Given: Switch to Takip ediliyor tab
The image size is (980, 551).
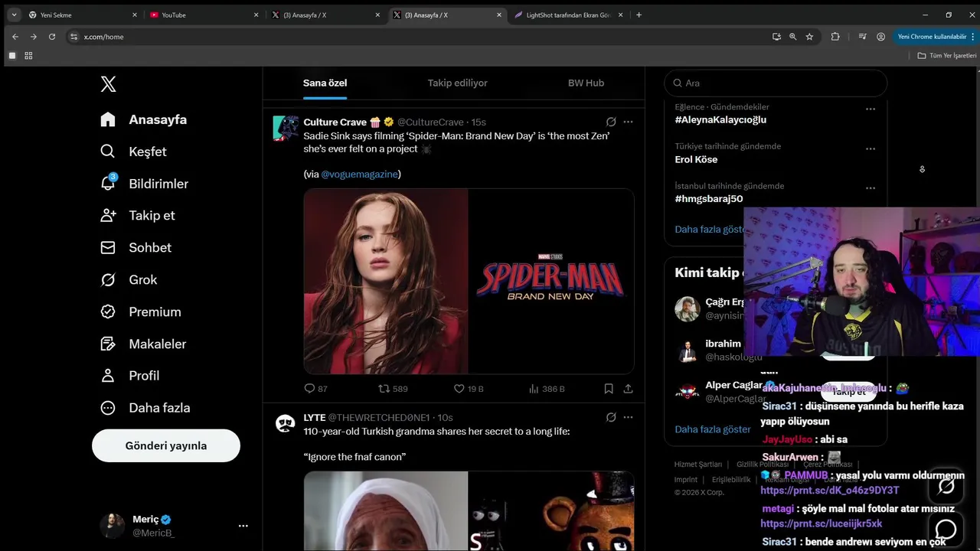Looking at the screenshot, I should 457,83.
